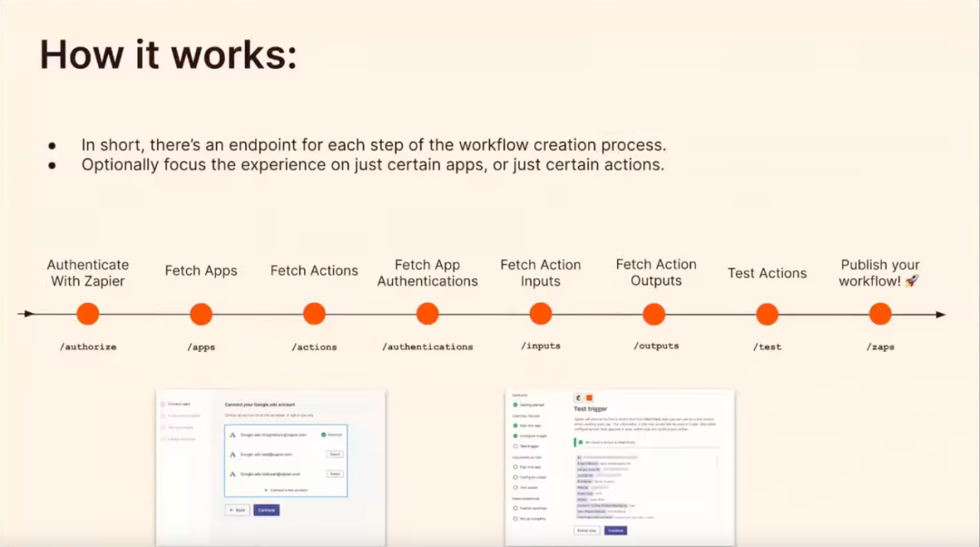This screenshot has width=980, height=547.
Task: Click the Google Ads logo of the first account
Action: pos(232,435)
